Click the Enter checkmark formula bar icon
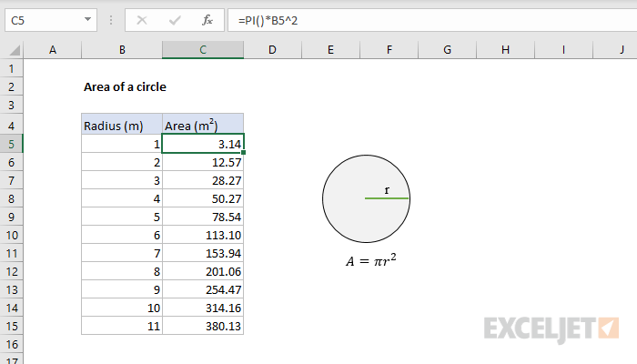The height and width of the screenshot is (364, 637). pos(175,20)
